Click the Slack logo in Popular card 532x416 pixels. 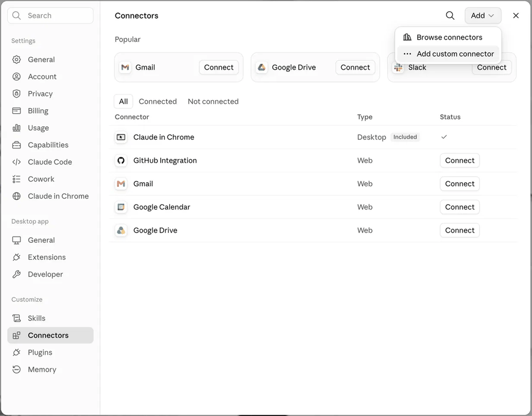(x=398, y=67)
